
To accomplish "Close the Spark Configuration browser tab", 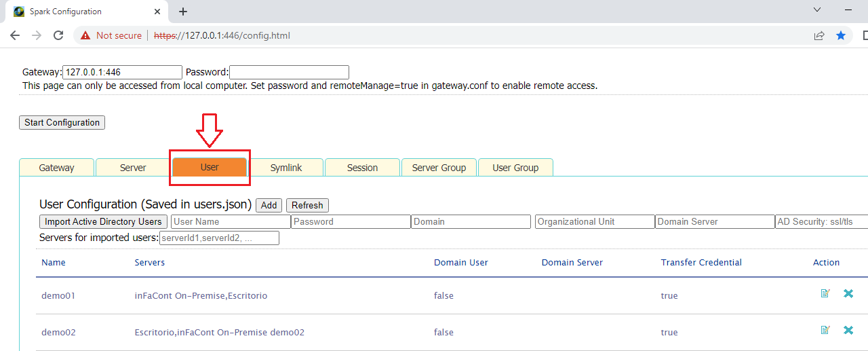I will click(157, 12).
